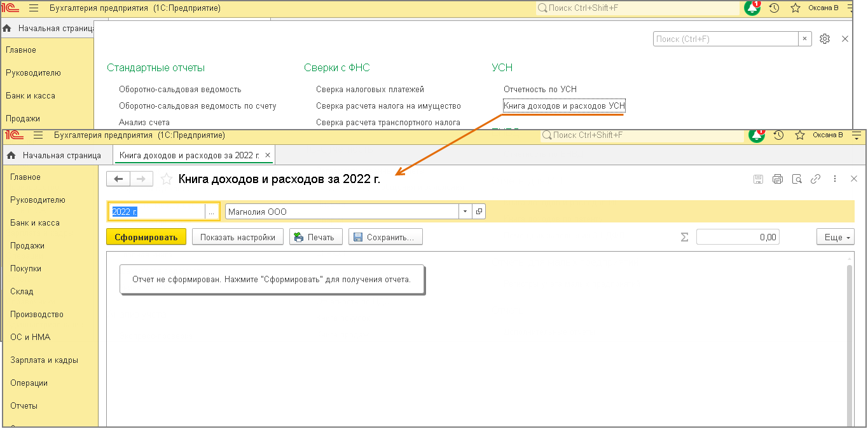This screenshot has height=429, width=868.
Task: Open the user settings arrow next to Оксана В
Action: pos(857,135)
